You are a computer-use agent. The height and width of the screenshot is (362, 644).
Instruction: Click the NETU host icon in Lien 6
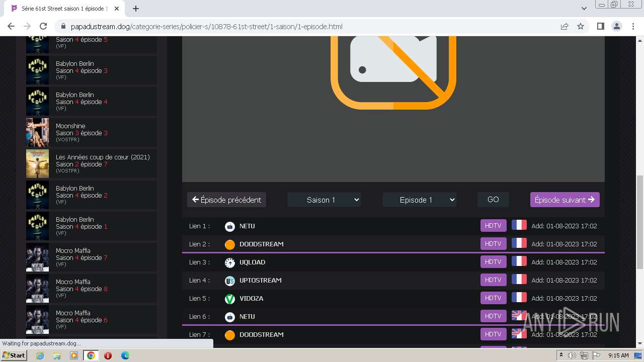click(x=230, y=317)
